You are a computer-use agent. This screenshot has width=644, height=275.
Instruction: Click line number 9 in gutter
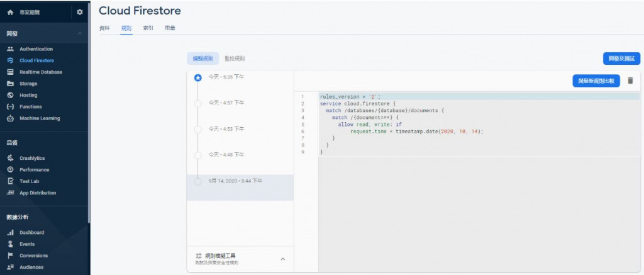coord(303,152)
